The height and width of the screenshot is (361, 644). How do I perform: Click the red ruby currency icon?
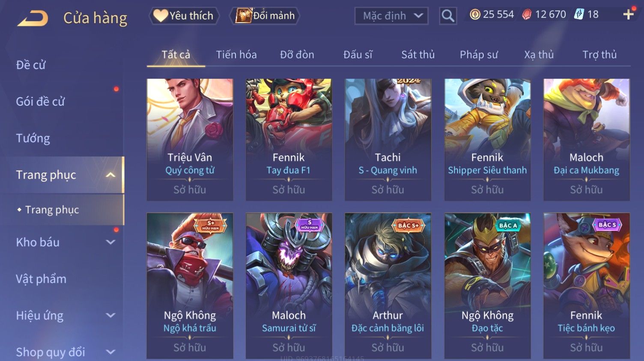(x=527, y=15)
